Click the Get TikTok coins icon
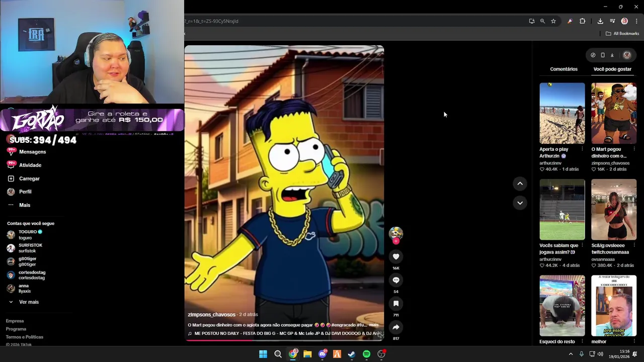The width and height of the screenshot is (644, 362). pos(593,55)
